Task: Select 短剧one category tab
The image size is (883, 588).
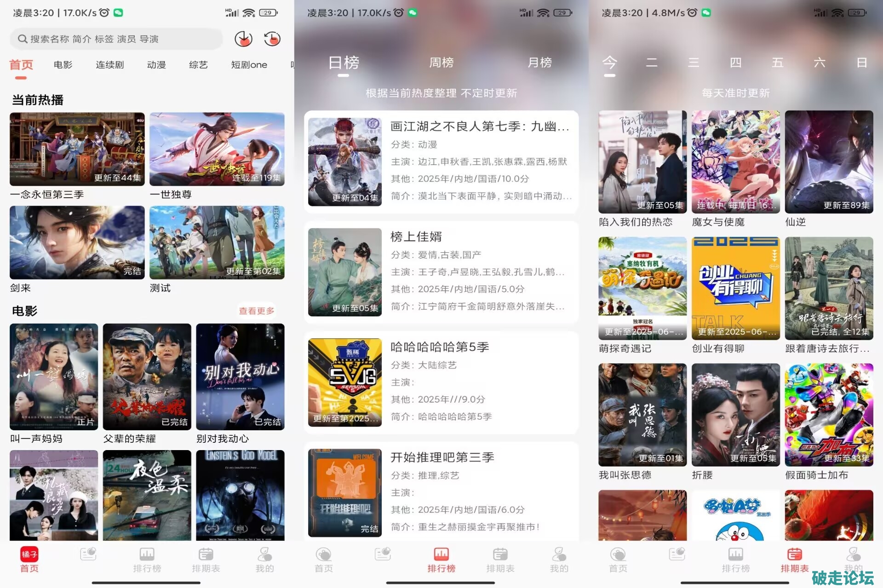Action: tap(249, 65)
